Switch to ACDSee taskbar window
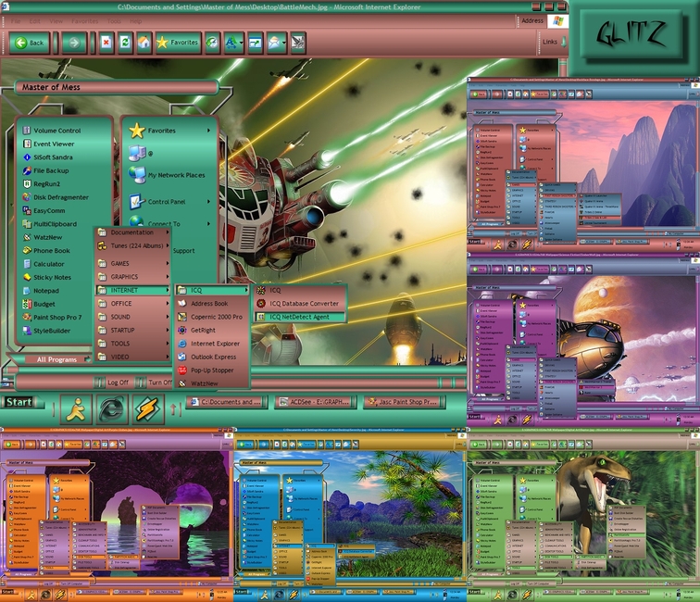The width and height of the screenshot is (700, 602). [x=316, y=402]
